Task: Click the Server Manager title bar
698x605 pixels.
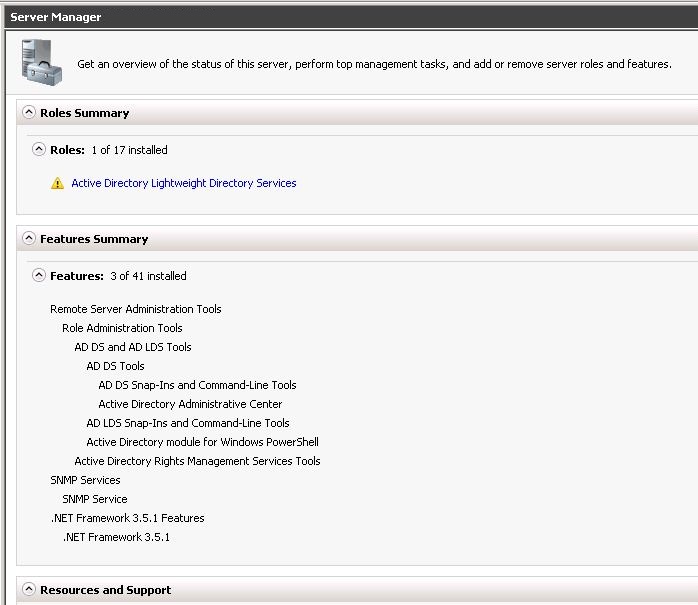Action: coord(351,17)
